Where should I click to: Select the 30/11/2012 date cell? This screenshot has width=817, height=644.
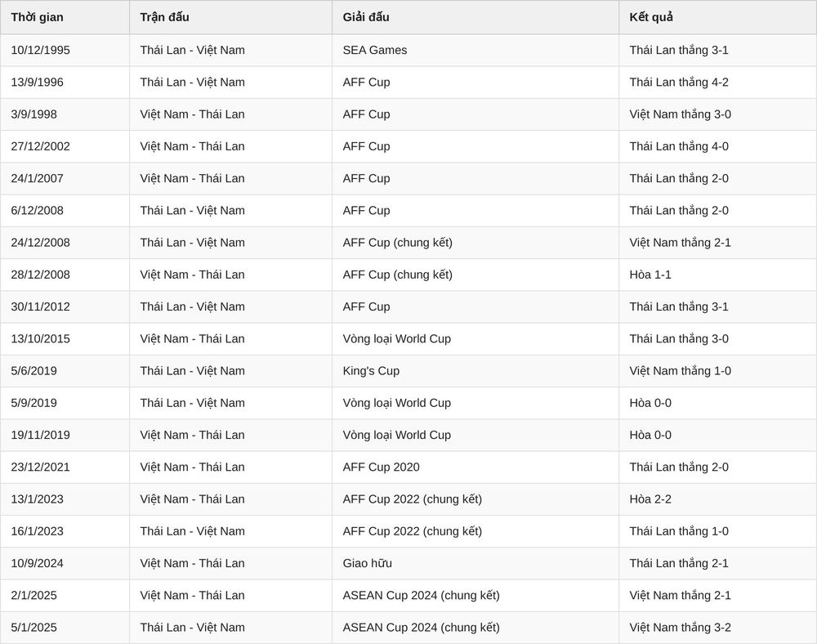coord(65,307)
